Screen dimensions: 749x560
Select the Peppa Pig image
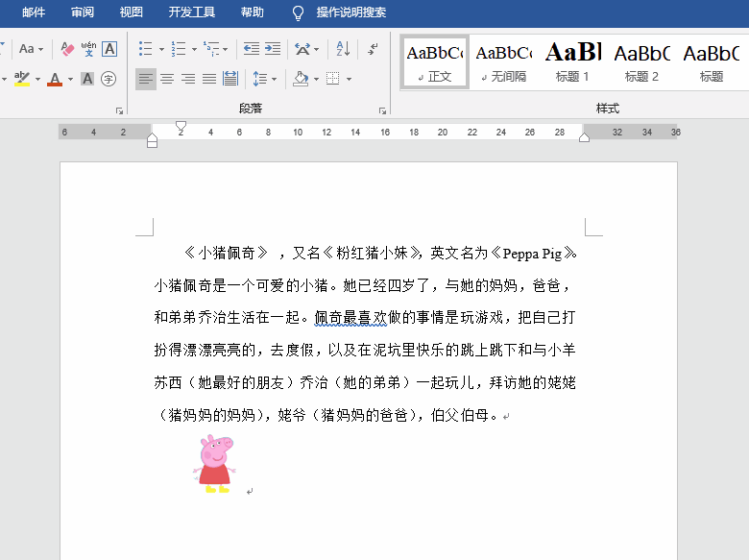pos(214,464)
